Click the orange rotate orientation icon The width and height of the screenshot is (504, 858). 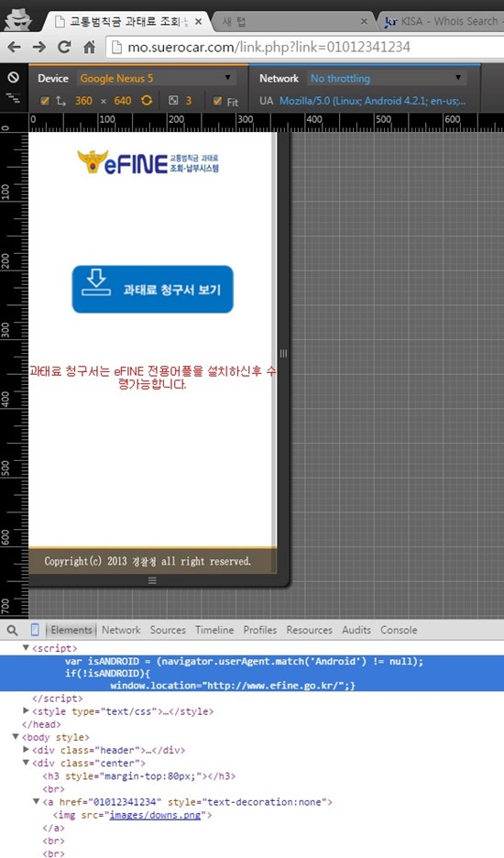[x=147, y=101]
